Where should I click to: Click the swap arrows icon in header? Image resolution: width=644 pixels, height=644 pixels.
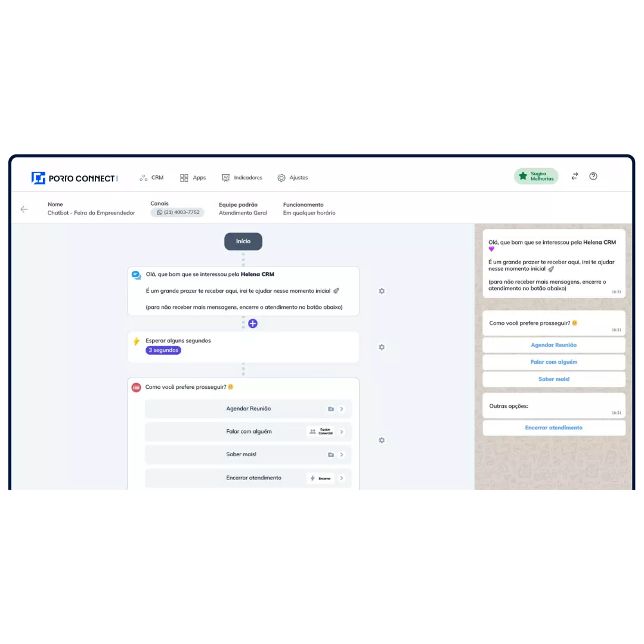574,177
